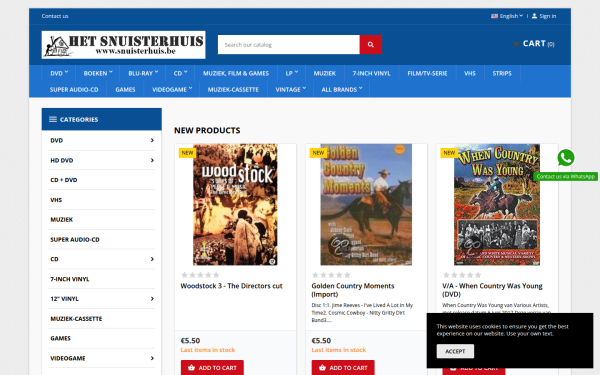Open the All Brands menu

tap(341, 89)
